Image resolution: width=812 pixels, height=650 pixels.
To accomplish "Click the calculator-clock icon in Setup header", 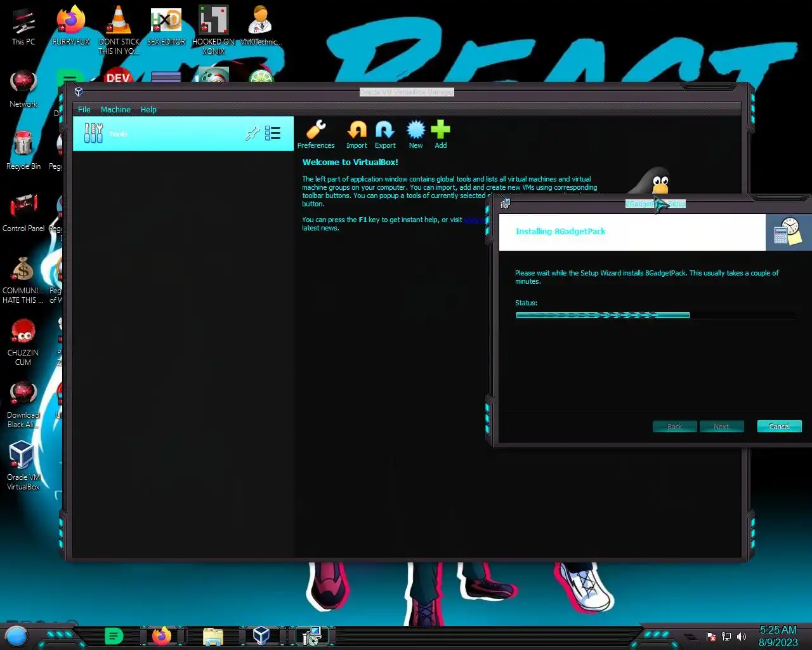I will click(x=788, y=232).
